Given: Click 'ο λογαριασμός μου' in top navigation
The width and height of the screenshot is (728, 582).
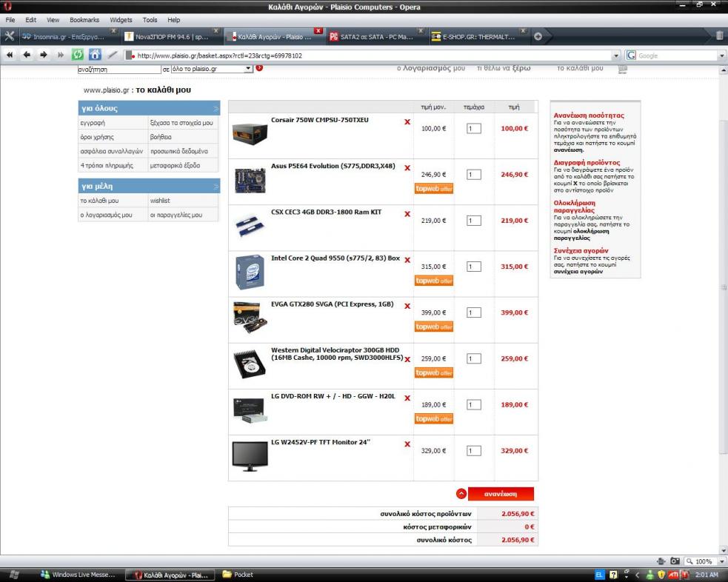Looking at the screenshot, I should 430,68.
